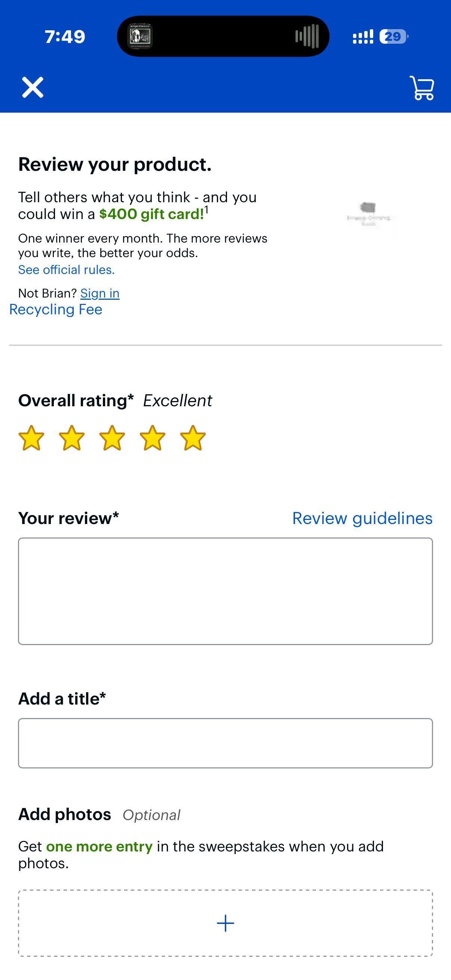The width and height of the screenshot is (451, 980).
Task: Focus the Your review text area
Action: [225, 591]
